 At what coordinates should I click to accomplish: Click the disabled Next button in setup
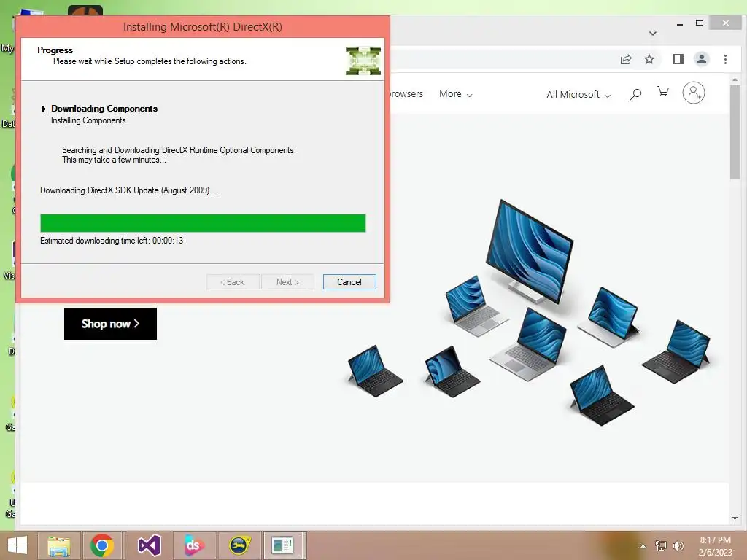coord(287,282)
